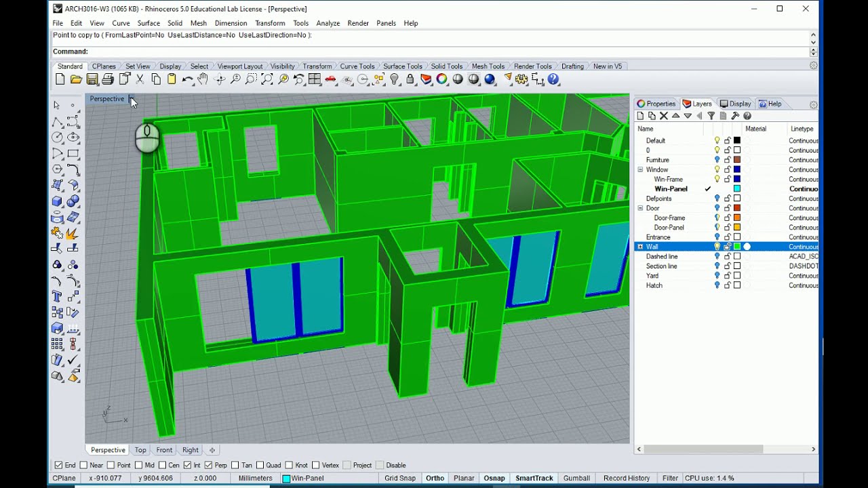The width and height of the screenshot is (868, 488).
Task: Click the light bulb Hide Objects icon
Action: tap(395, 79)
